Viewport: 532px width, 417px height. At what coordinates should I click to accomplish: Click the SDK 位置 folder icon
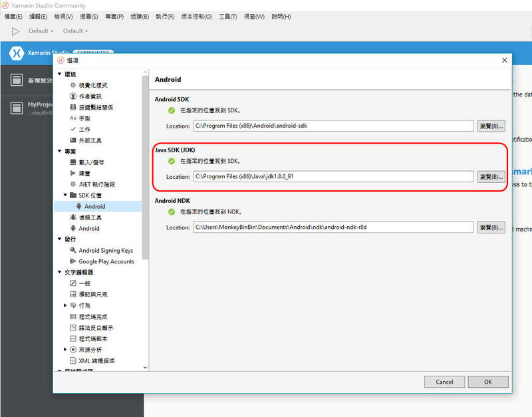(73, 195)
